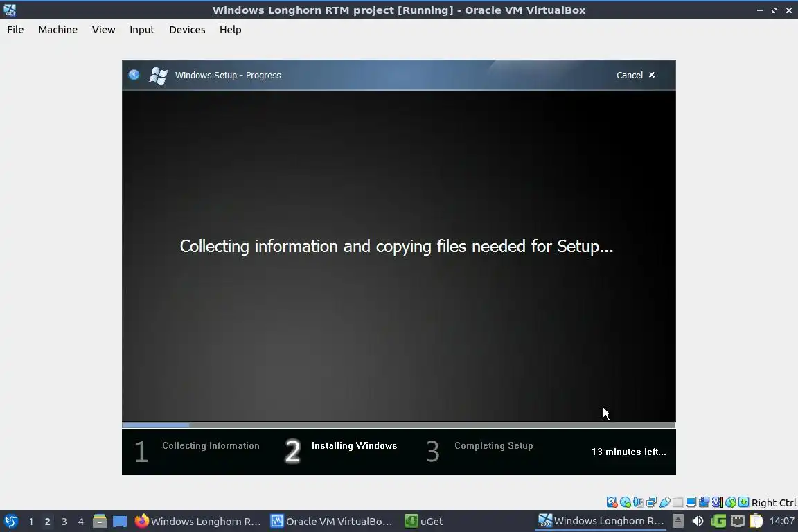Viewport: 798px width, 532px height.
Task: Click the VirtualBox window icon in the title bar
Action: point(10,10)
